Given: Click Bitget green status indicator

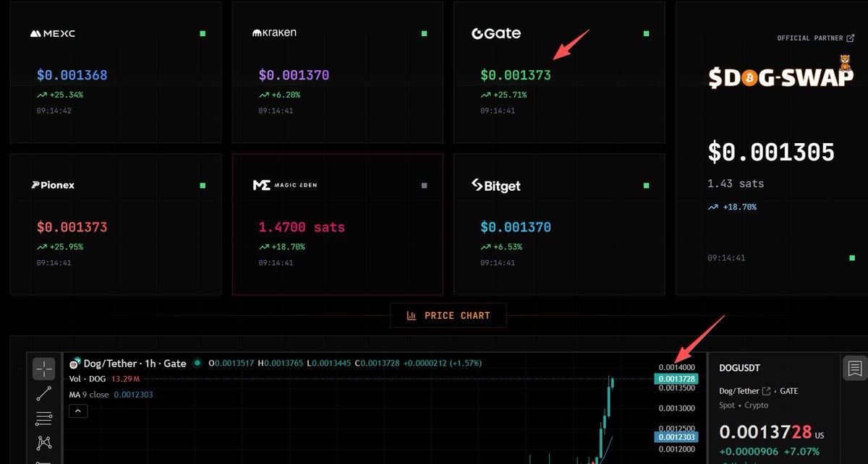Looking at the screenshot, I should [x=646, y=186].
